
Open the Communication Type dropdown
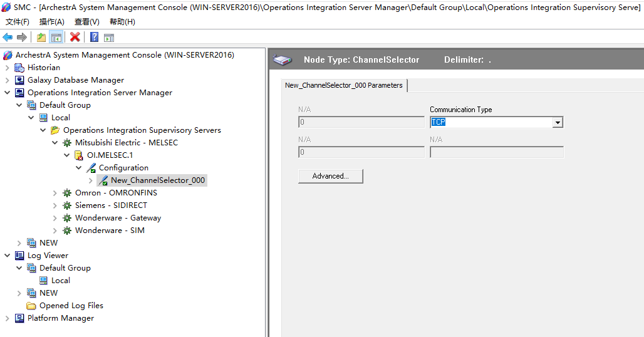click(x=557, y=123)
